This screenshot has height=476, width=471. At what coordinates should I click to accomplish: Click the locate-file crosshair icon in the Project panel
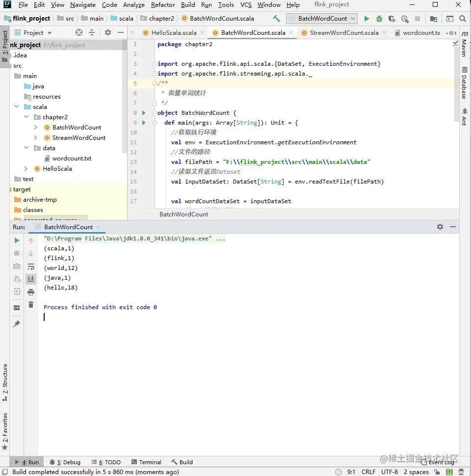click(79, 32)
